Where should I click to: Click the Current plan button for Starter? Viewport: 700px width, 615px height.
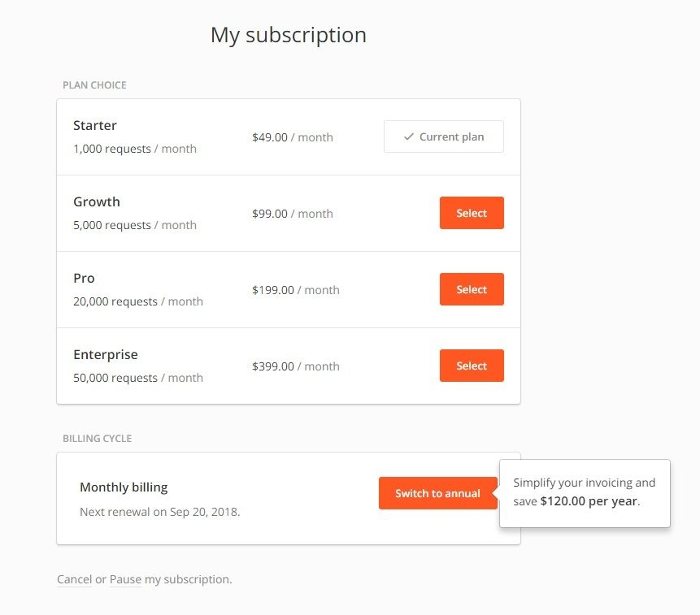coord(443,136)
